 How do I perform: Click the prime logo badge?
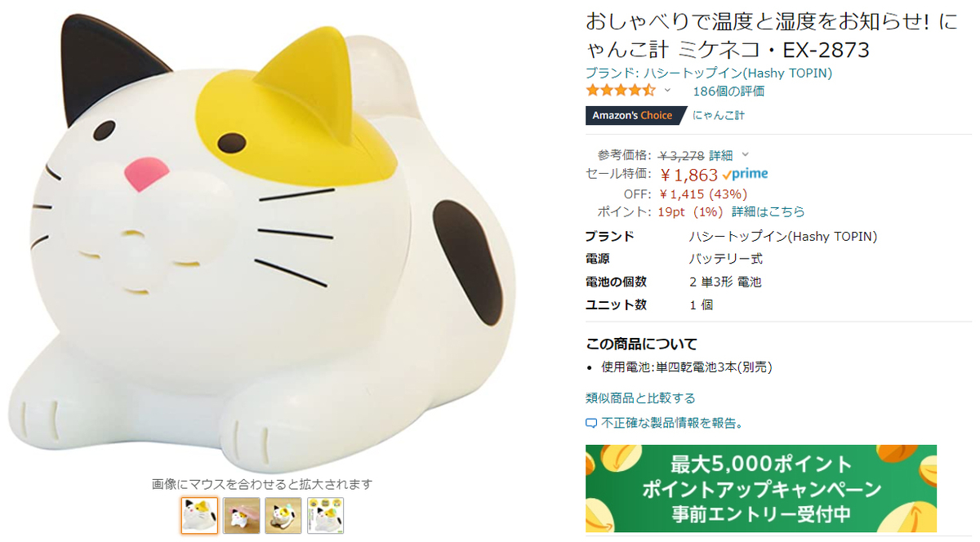(x=745, y=174)
